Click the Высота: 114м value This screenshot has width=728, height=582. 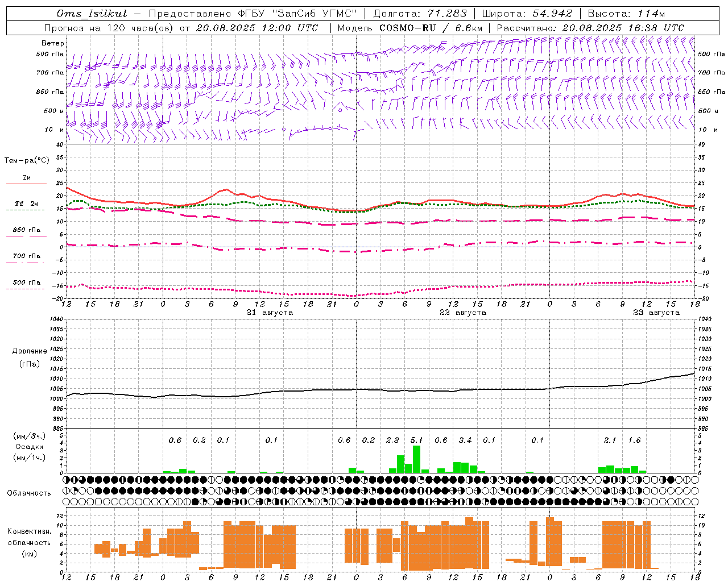click(626, 14)
